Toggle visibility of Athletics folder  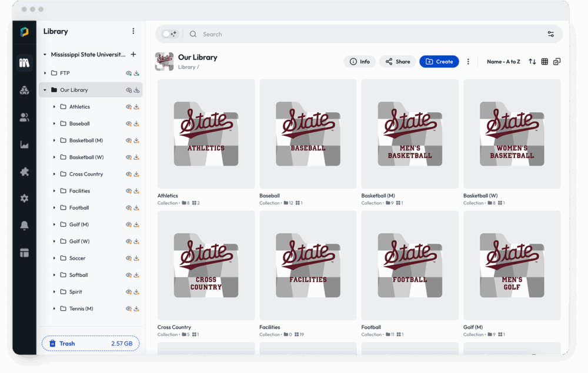(x=129, y=107)
